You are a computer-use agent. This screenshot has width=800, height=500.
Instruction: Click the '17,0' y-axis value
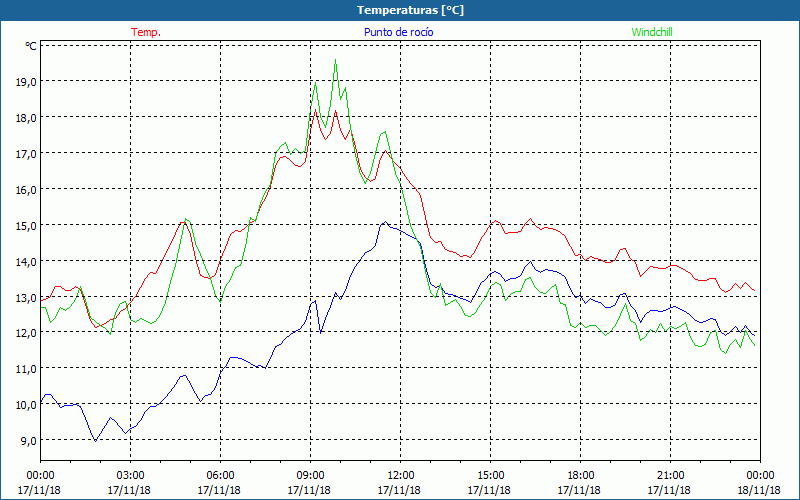click(x=26, y=153)
